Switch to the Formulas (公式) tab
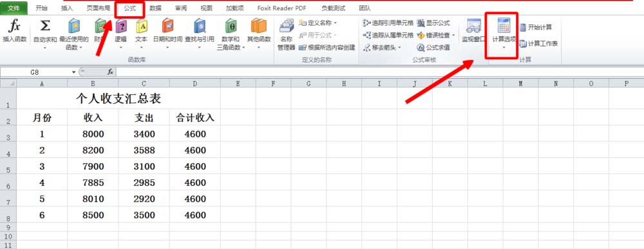 tap(130, 8)
